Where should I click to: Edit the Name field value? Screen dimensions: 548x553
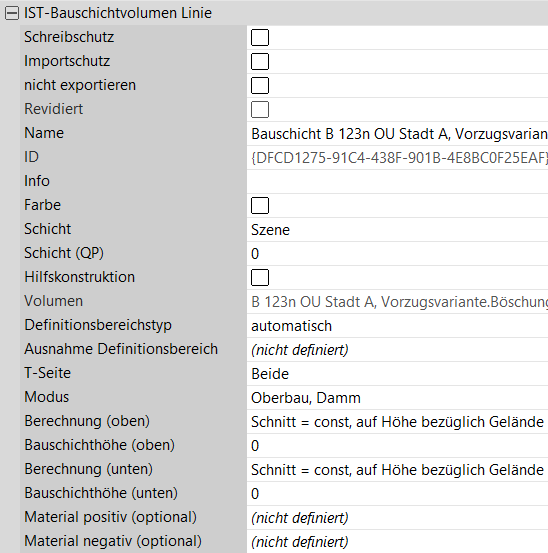point(398,134)
